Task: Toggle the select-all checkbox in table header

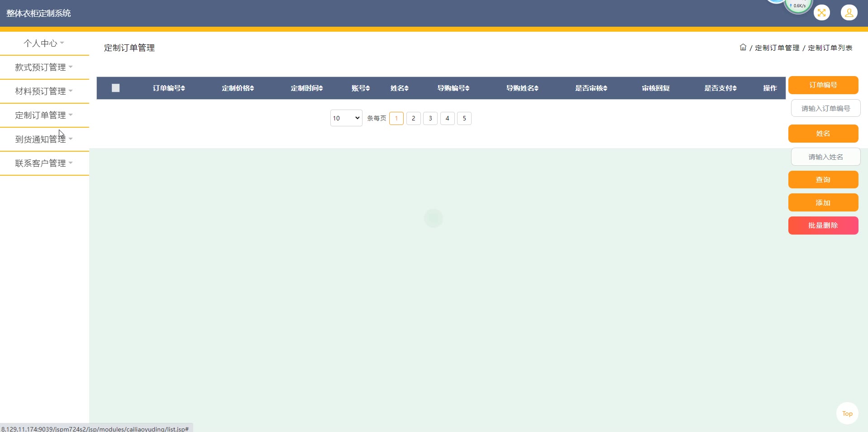Action: 116,88
